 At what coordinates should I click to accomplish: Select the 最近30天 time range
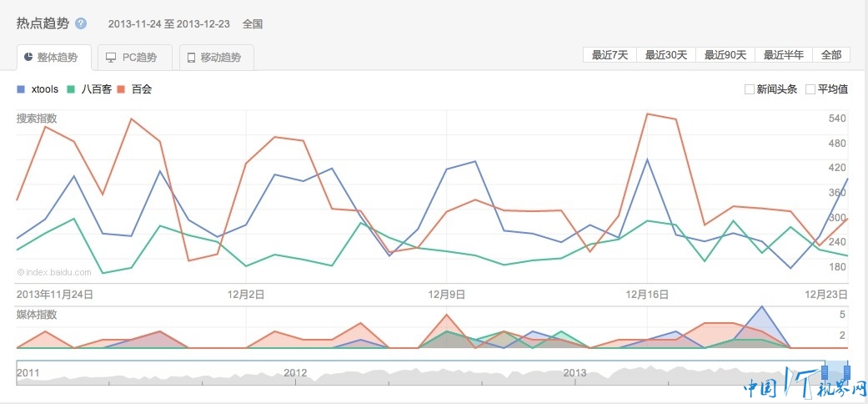[666, 55]
